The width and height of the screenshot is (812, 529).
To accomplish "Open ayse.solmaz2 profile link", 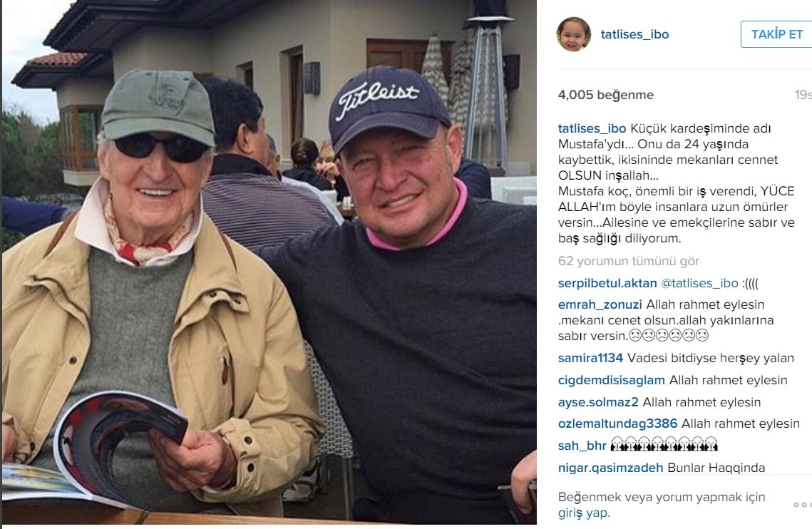I will [598, 402].
